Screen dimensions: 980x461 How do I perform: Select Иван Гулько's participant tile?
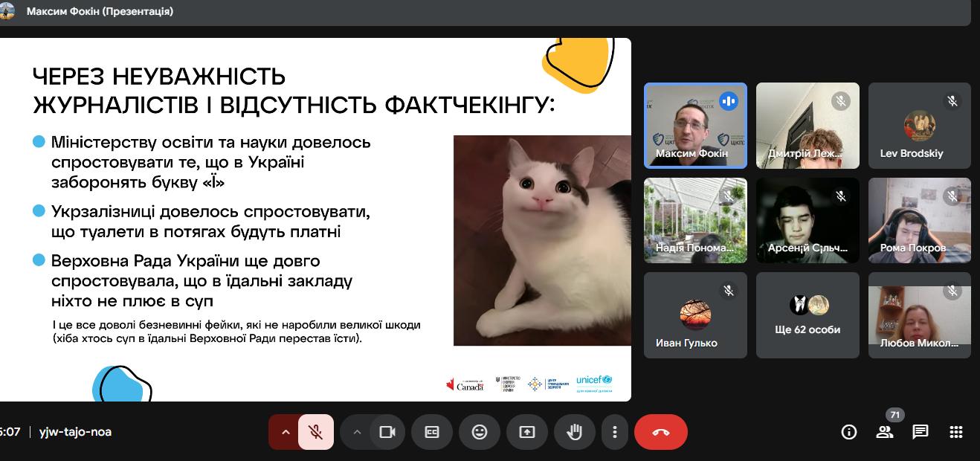click(x=695, y=315)
